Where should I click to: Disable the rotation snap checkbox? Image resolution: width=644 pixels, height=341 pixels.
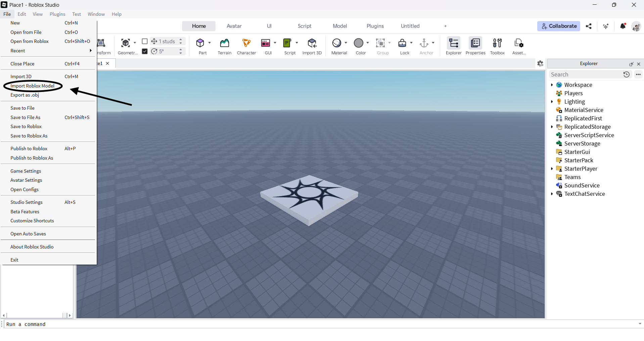(145, 51)
